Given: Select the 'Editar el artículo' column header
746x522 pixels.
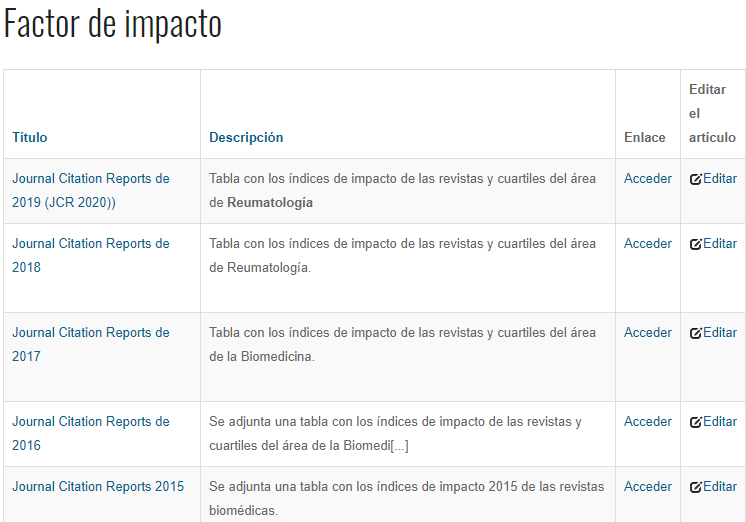Looking at the screenshot, I should tap(712, 113).
